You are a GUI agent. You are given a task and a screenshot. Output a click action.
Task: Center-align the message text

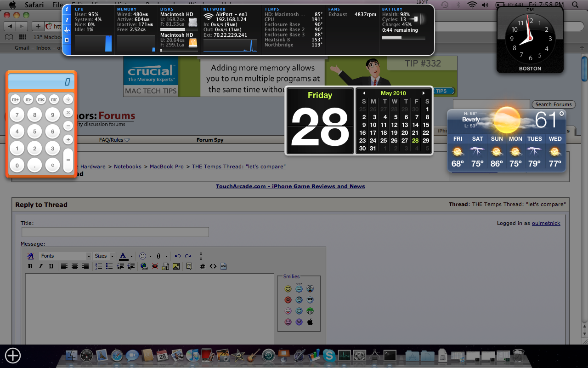[75, 266]
